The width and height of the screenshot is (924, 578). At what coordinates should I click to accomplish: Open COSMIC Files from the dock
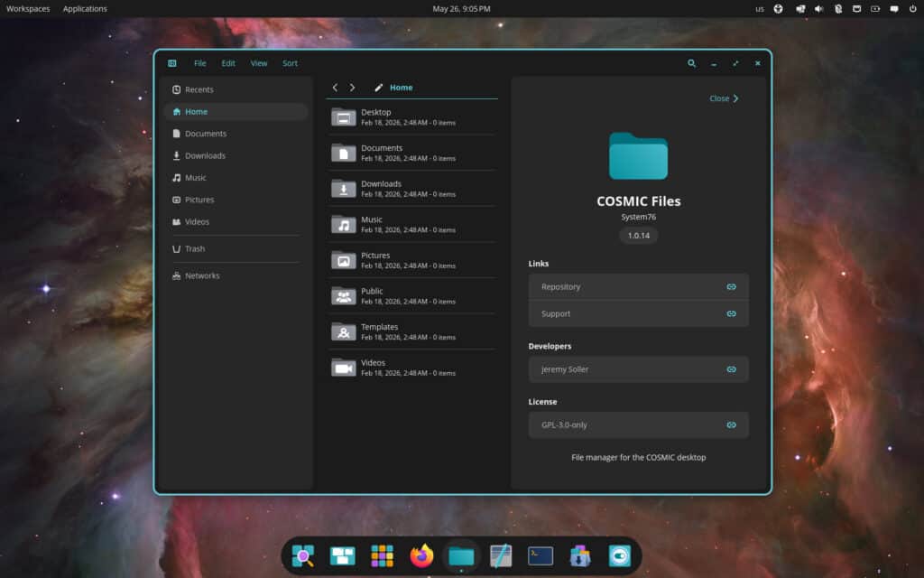tap(461, 555)
